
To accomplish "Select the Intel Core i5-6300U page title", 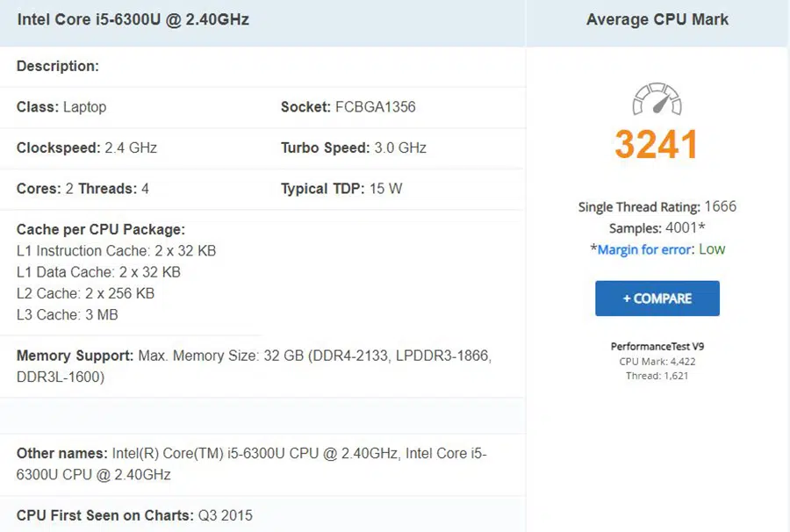I will click(133, 19).
